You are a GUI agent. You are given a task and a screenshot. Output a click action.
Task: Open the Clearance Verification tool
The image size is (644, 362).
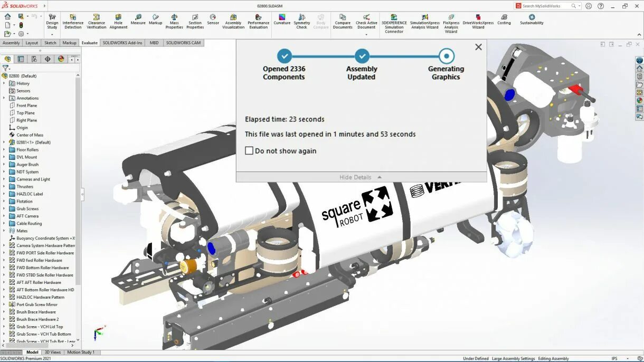[96, 22]
